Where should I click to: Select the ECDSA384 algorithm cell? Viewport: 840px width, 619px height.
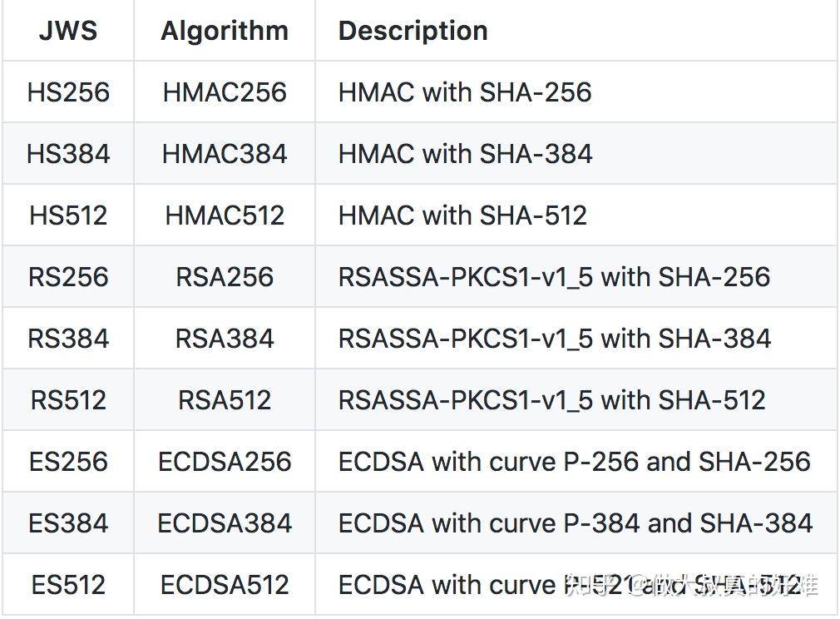(225, 523)
